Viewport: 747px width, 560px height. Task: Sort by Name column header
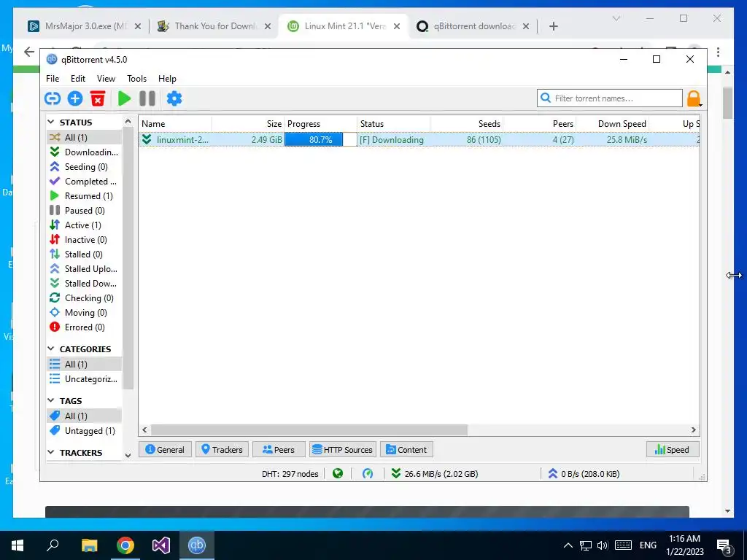tap(175, 124)
